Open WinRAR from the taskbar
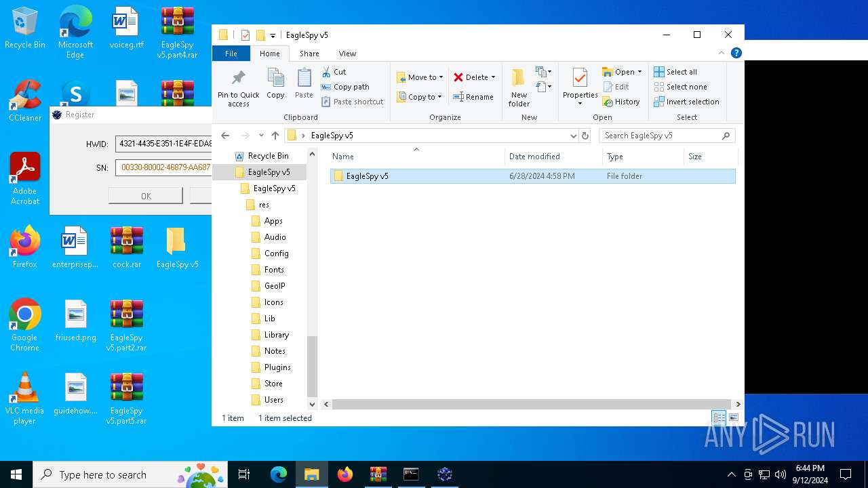The width and height of the screenshot is (868, 488). (x=378, y=474)
